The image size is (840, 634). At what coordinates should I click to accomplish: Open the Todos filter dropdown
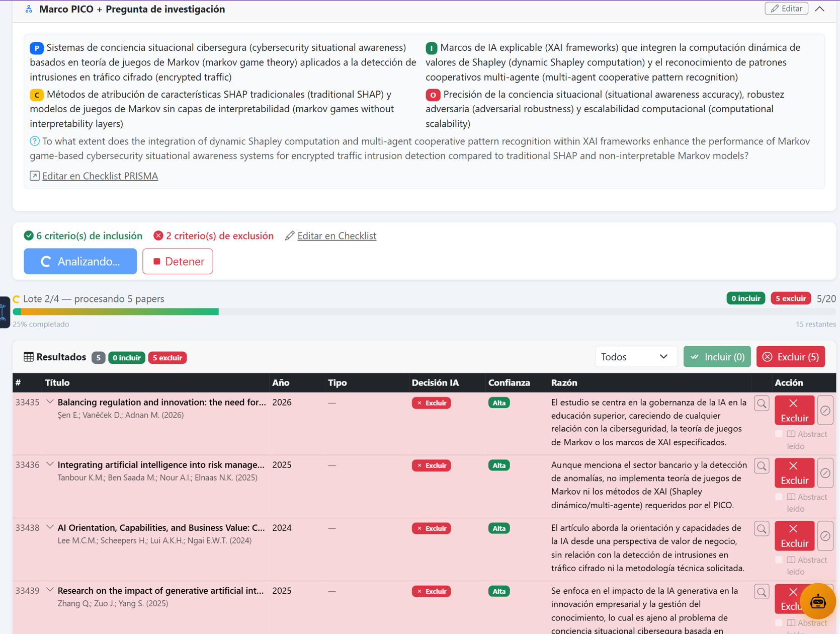[636, 357]
